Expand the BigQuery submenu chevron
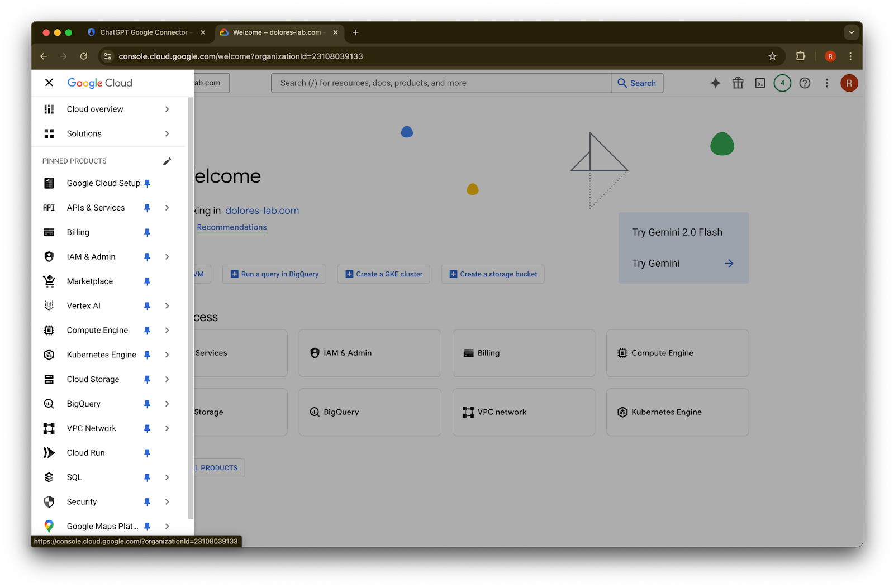Screen dimensions: 894x588 coord(167,404)
